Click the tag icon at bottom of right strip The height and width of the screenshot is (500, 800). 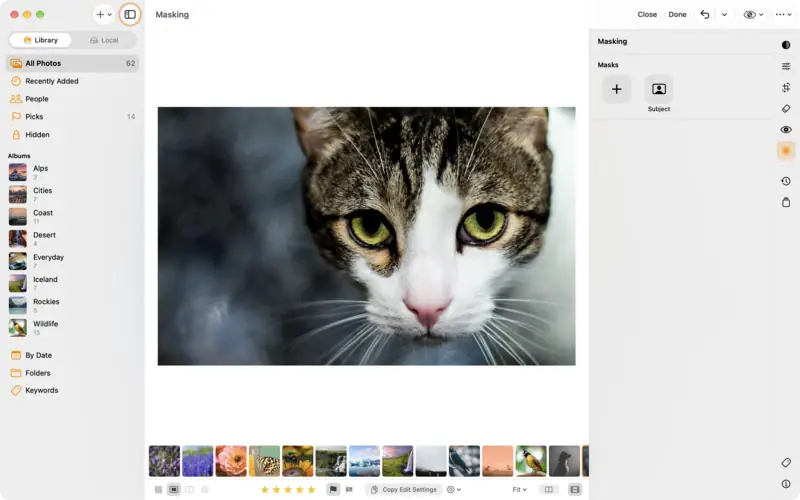click(x=786, y=463)
